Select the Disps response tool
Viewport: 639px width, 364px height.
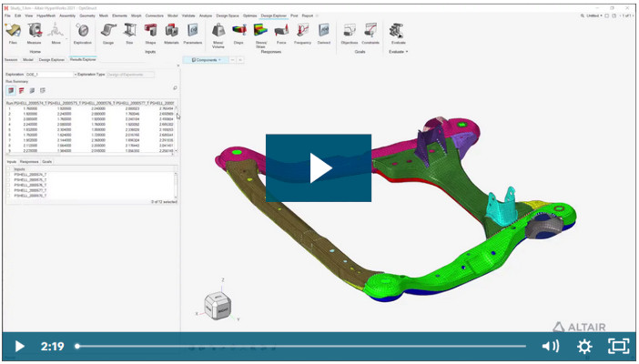238,34
